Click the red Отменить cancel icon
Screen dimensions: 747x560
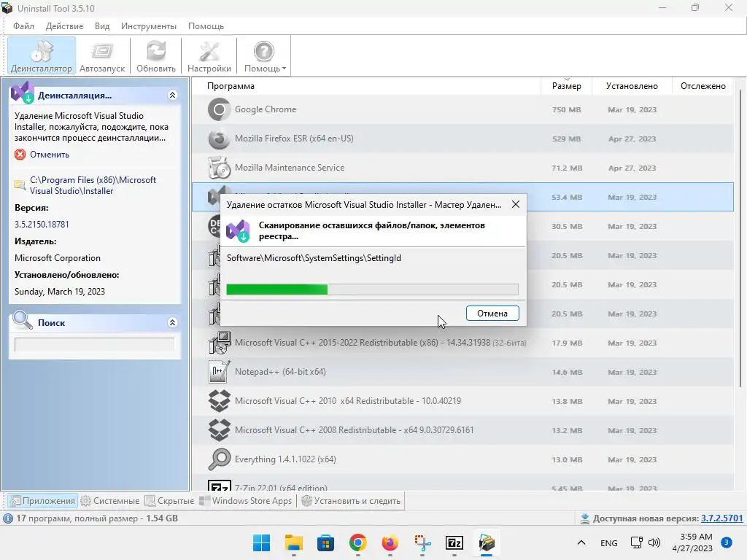(x=20, y=155)
